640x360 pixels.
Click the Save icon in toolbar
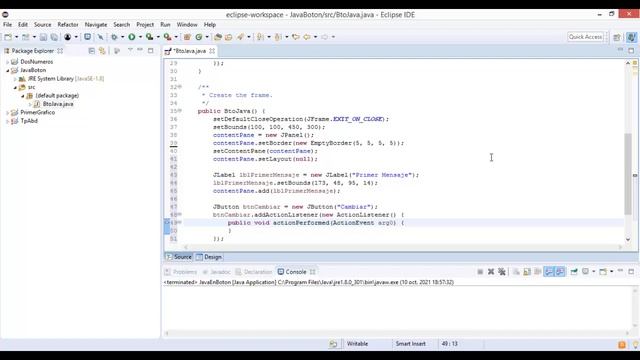pos(43,37)
